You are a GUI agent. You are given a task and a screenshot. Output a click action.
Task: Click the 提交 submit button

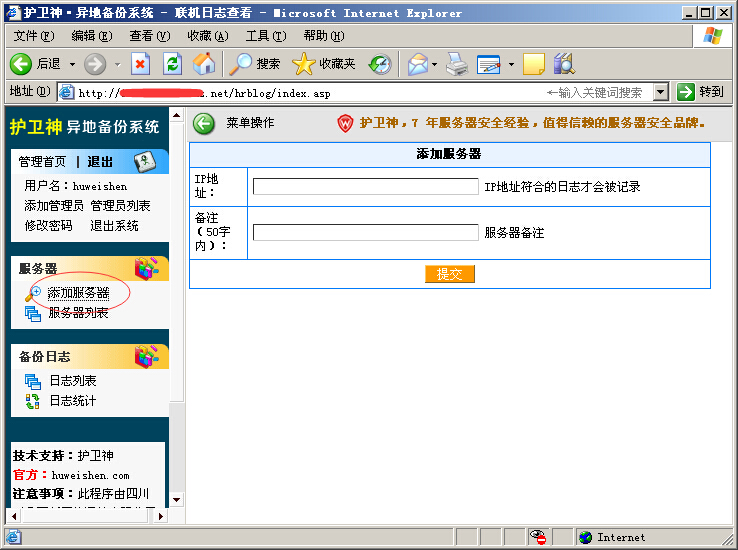click(449, 274)
